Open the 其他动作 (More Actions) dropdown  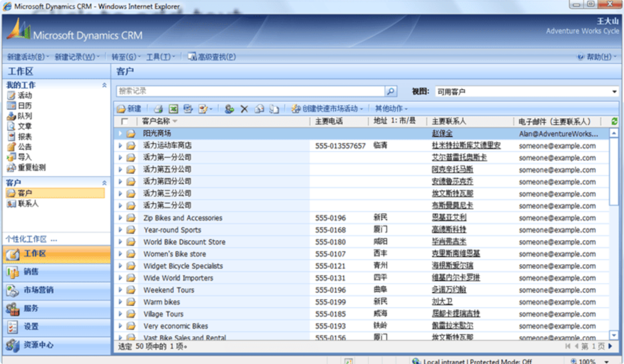tap(391, 109)
